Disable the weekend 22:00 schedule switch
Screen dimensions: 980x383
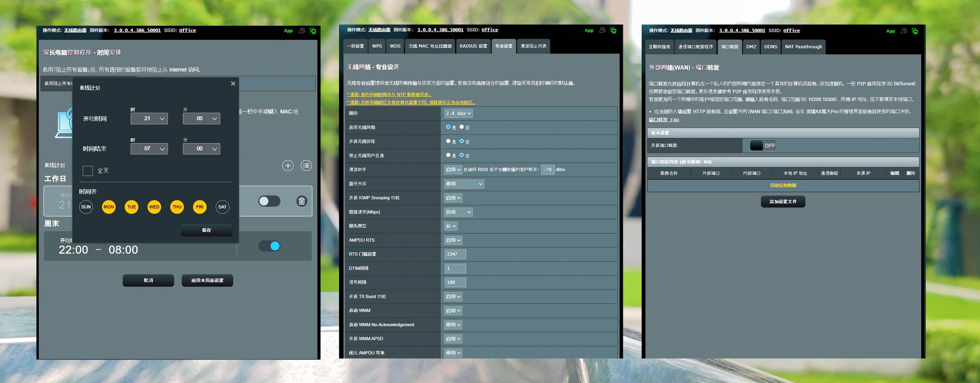click(269, 246)
